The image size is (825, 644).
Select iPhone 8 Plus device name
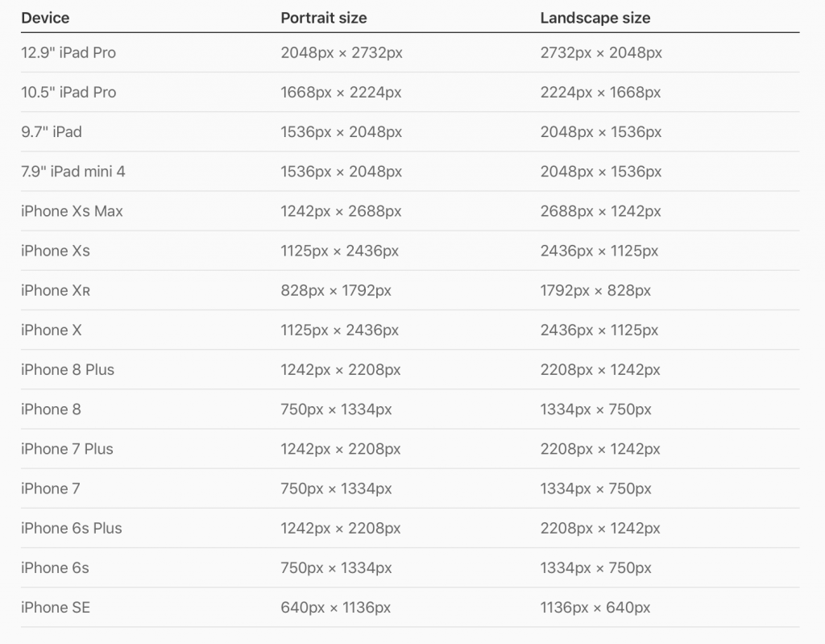point(68,370)
